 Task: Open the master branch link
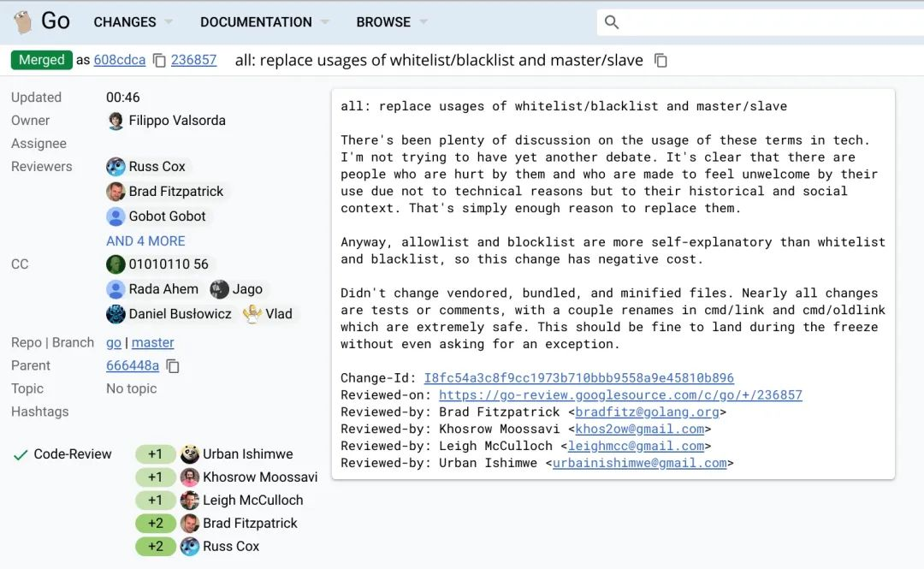pyautogui.click(x=152, y=342)
